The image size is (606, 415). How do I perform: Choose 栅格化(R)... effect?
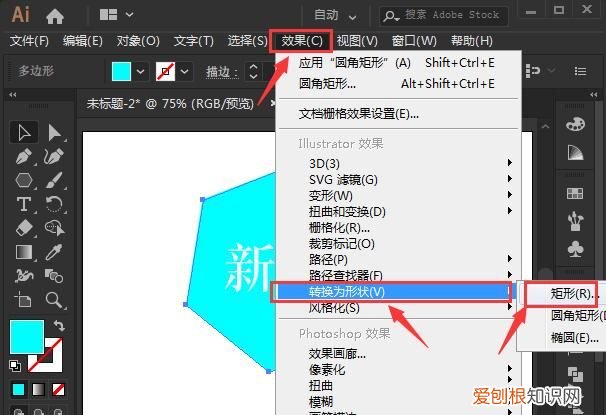tap(398, 228)
